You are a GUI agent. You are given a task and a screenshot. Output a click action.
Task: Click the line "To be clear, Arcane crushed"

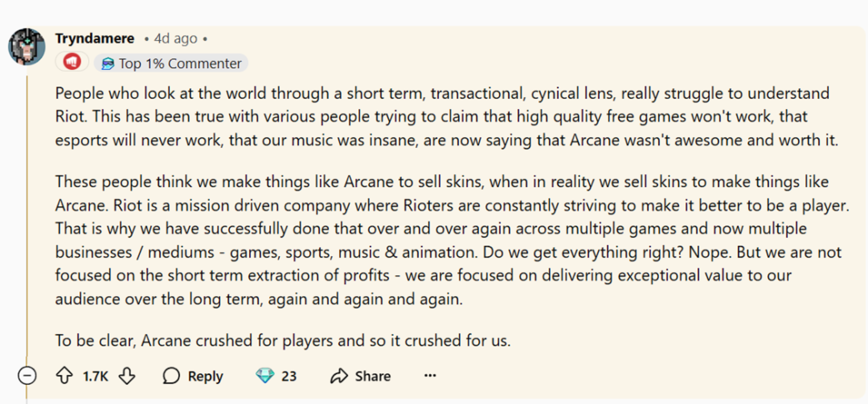pos(283,341)
